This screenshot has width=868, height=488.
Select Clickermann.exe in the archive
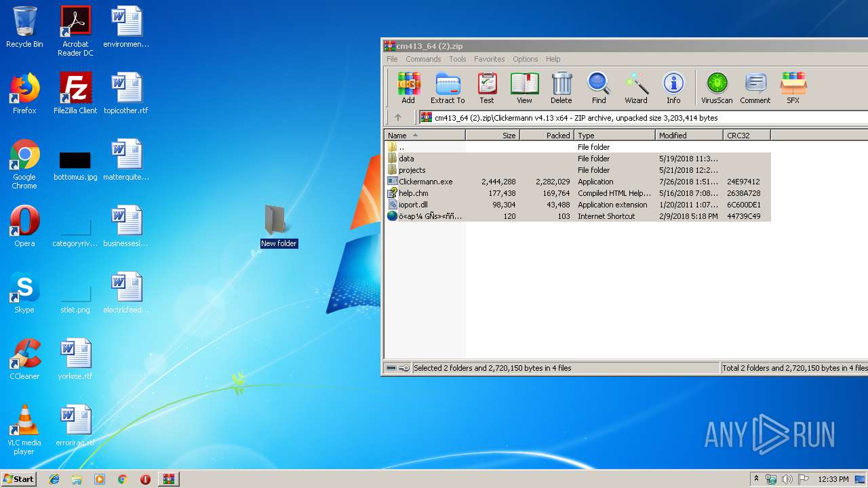pos(577,182)
